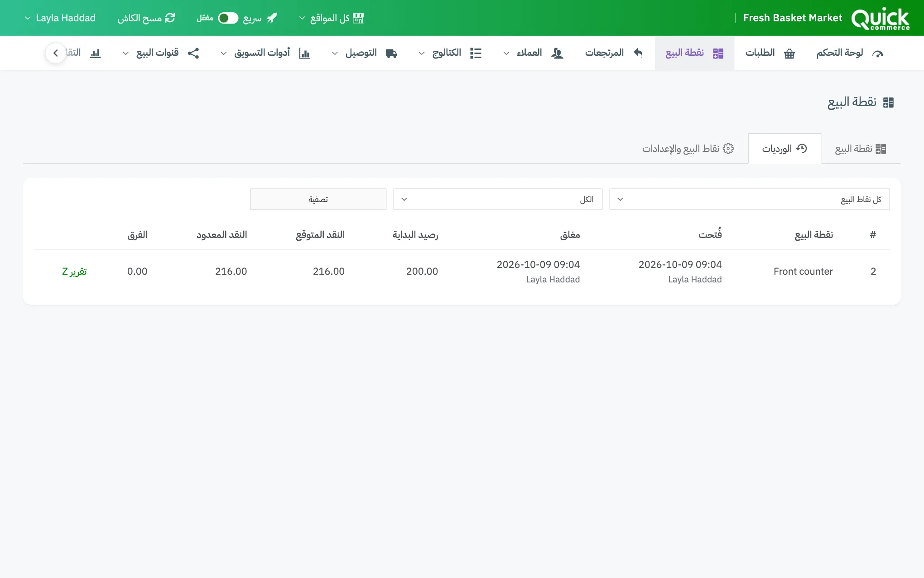Viewport: 924px width, 578px height.
Task: Expand the أدوات التسويق menu
Action: click(x=265, y=53)
